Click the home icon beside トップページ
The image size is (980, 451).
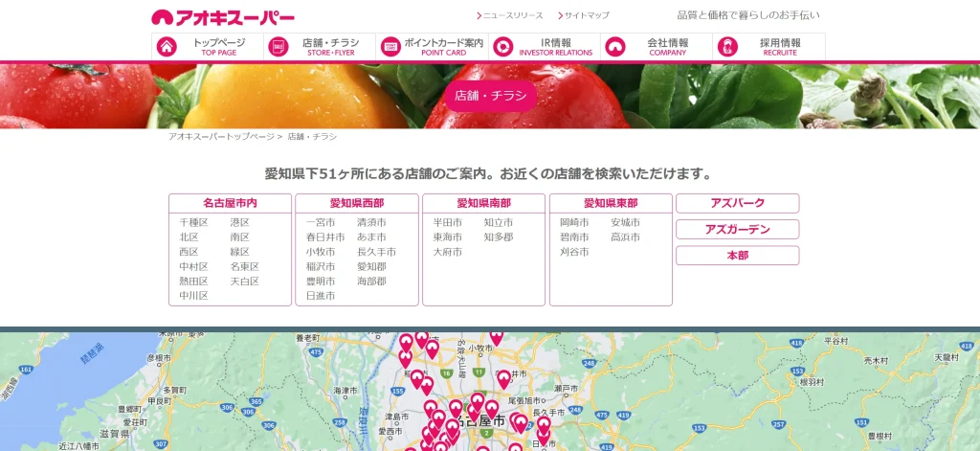click(x=167, y=47)
